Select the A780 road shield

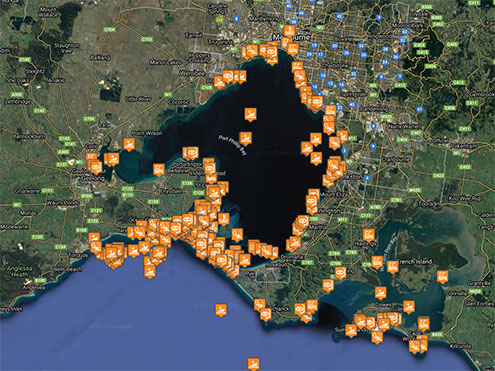coord(375,207)
